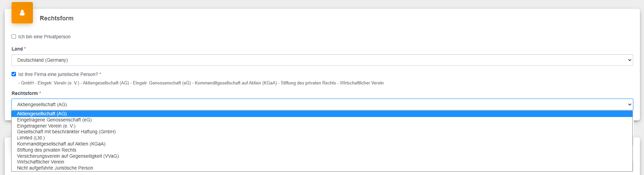Select Aktiengesellschaft (AG) from the list
Viewport: 644px width, 175px height.
[322, 114]
